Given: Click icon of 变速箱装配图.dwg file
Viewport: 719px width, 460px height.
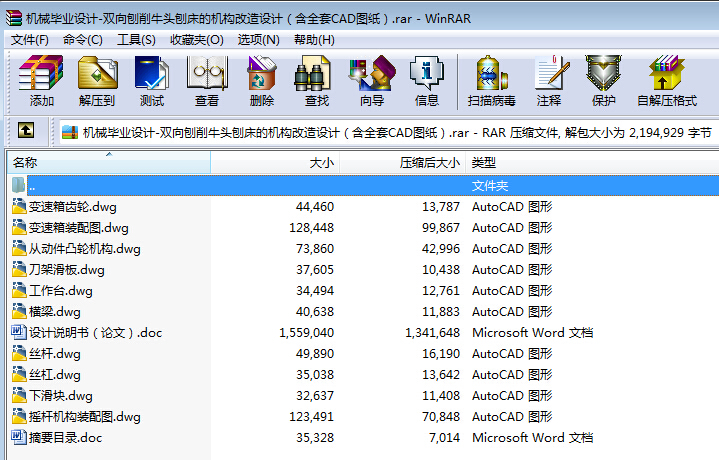Looking at the screenshot, I should [19, 227].
